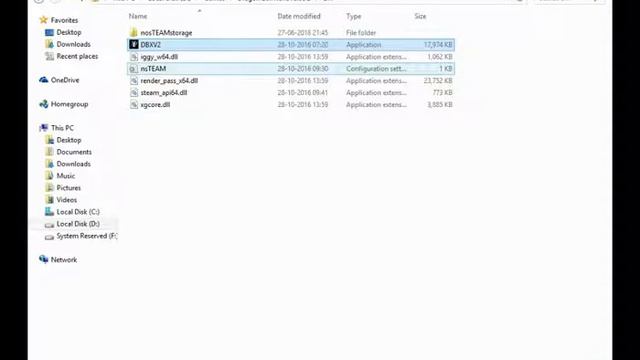Click the Desktop icon under This PC
The image size is (640, 360).
tap(49, 140)
